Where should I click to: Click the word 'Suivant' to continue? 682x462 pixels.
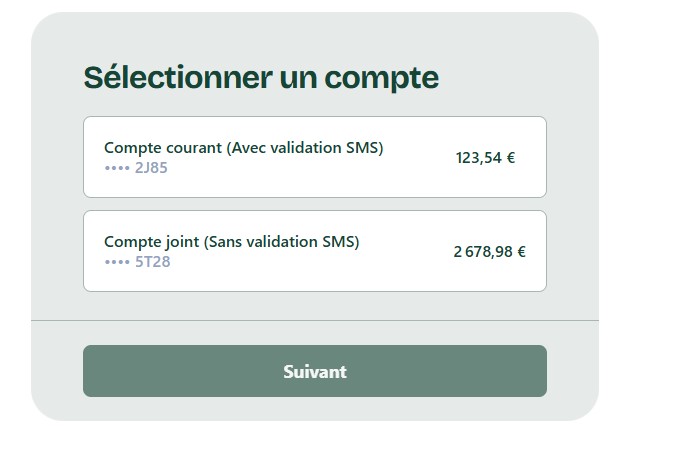pyautogui.click(x=314, y=371)
